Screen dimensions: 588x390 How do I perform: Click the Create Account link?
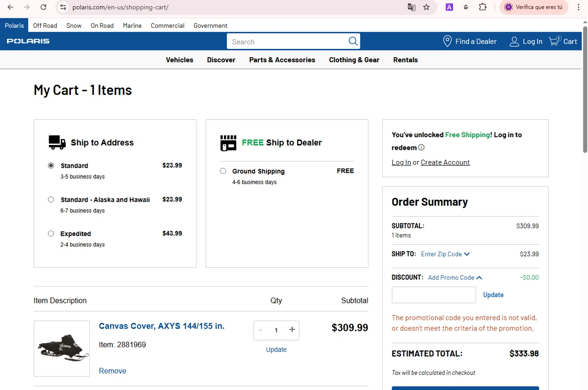tap(445, 162)
